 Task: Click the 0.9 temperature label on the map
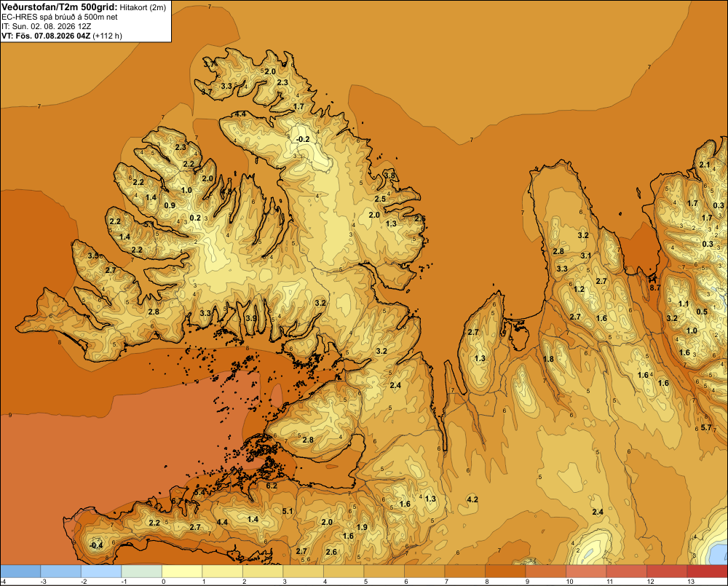[x=170, y=205]
